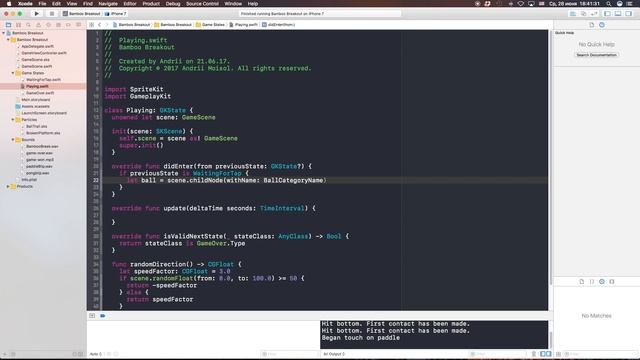Open the File Template library icon
Screen dimensions: 640x360
[x=582, y=282]
